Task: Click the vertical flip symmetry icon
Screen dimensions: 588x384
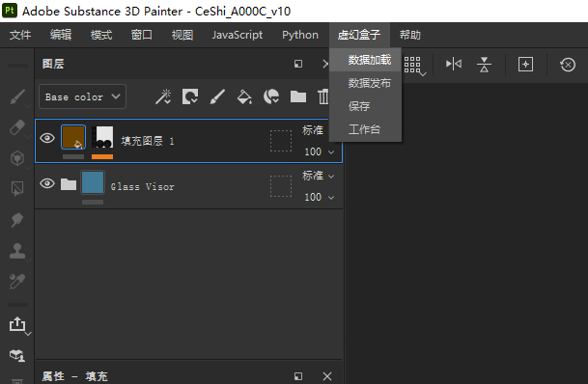Action: point(484,64)
